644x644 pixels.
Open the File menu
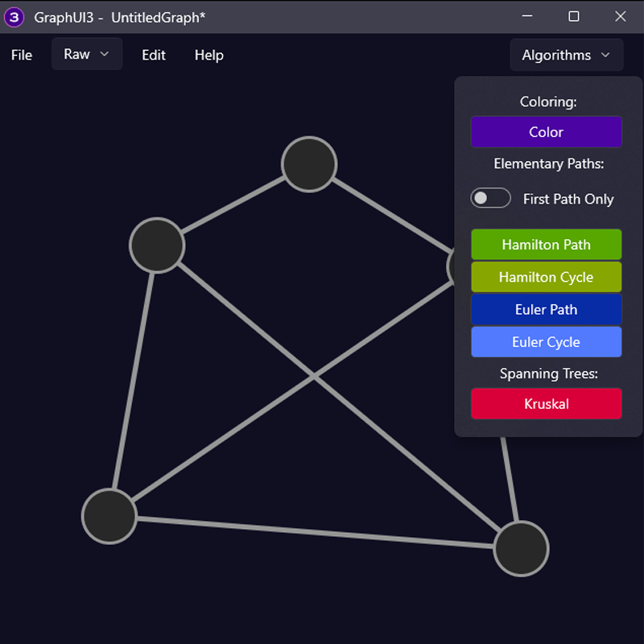[22, 55]
